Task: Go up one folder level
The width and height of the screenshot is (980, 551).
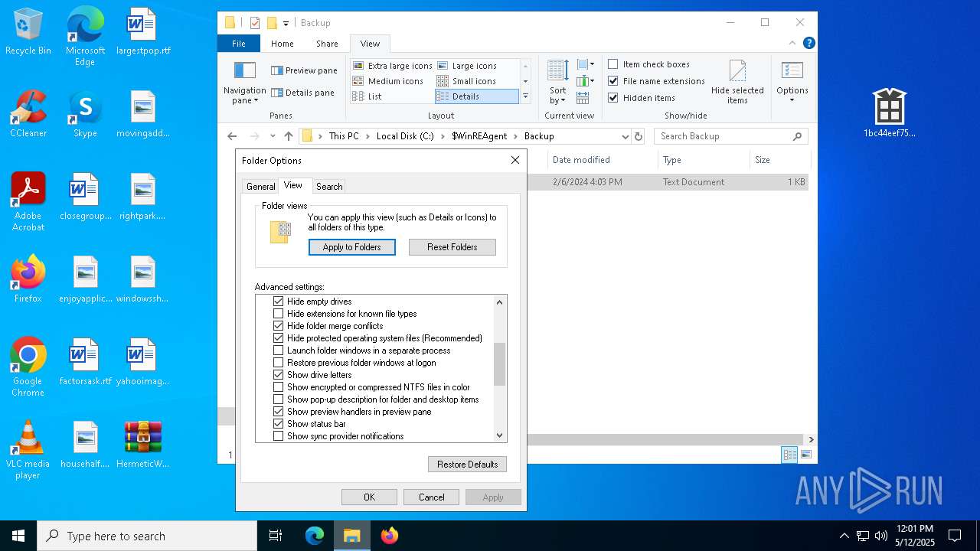Action: (288, 136)
